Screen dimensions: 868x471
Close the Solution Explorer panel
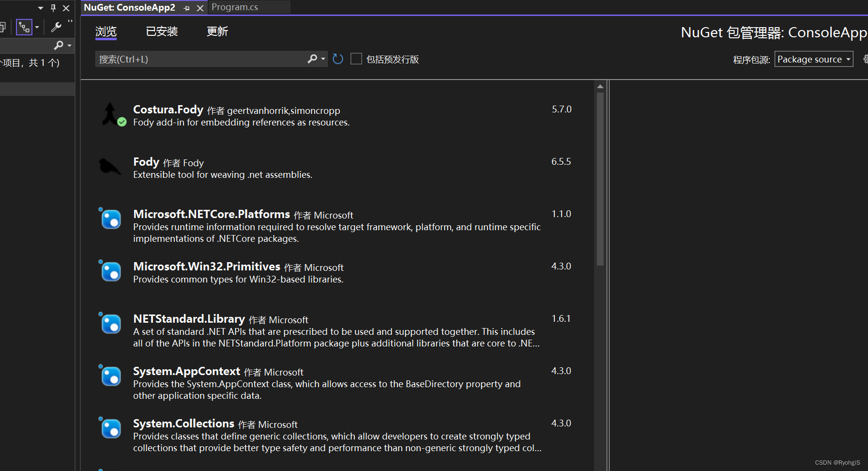coord(66,8)
